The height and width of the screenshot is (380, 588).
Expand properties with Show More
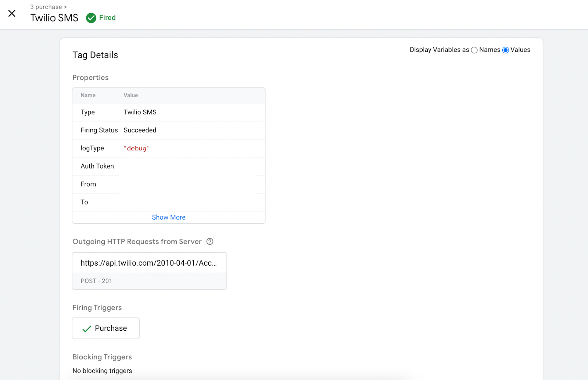point(169,217)
